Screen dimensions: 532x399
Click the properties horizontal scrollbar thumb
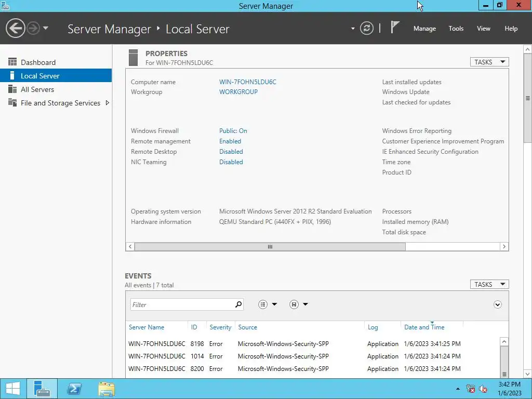pyautogui.click(x=270, y=247)
